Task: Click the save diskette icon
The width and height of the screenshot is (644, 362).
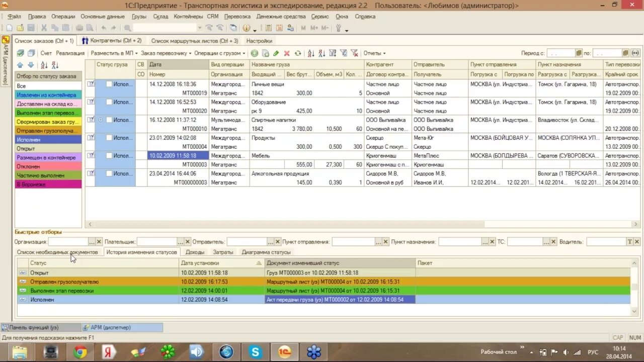Action: click(x=31, y=28)
